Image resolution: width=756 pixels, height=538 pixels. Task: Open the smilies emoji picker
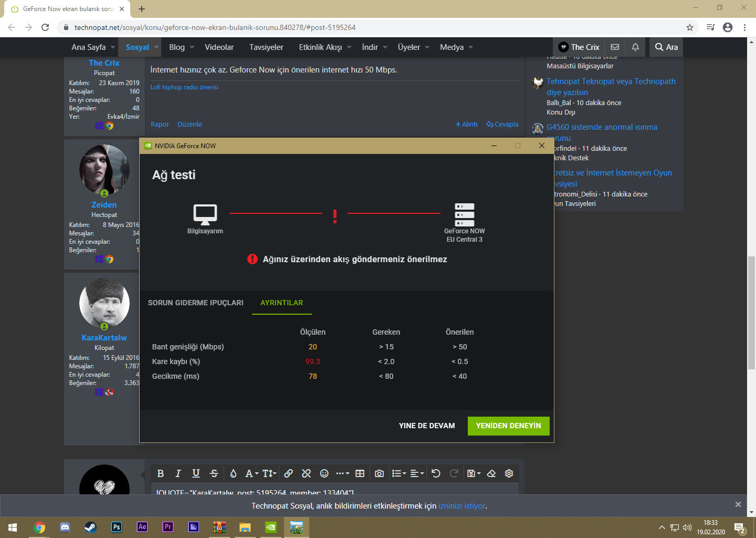click(x=324, y=473)
